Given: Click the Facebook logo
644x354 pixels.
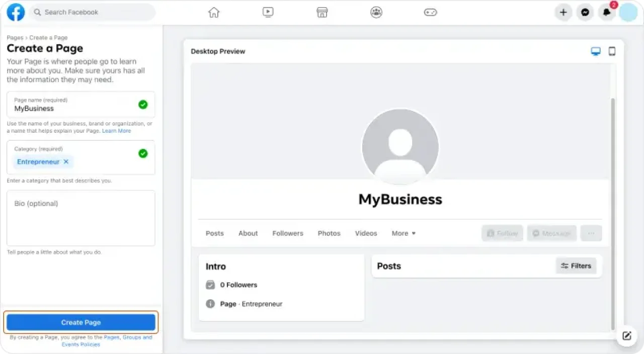Looking at the screenshot, I should pyautogui.click(x=15, y=12).
